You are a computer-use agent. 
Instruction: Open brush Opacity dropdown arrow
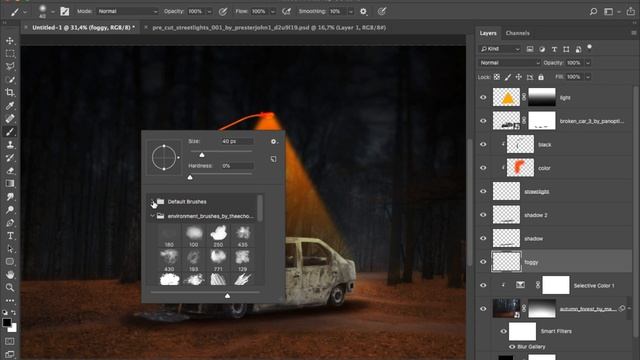tap(209, 11)
